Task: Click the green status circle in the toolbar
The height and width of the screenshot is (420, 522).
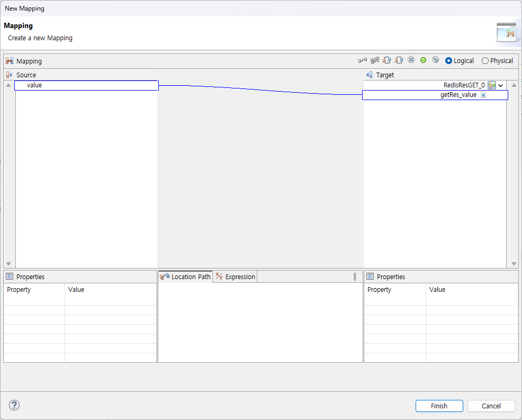Action: pos(423,60)
